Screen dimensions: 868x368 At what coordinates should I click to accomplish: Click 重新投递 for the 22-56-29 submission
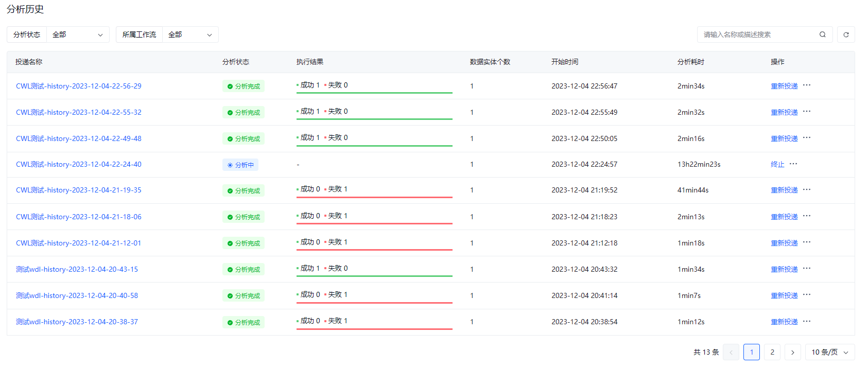coord(784,86)
